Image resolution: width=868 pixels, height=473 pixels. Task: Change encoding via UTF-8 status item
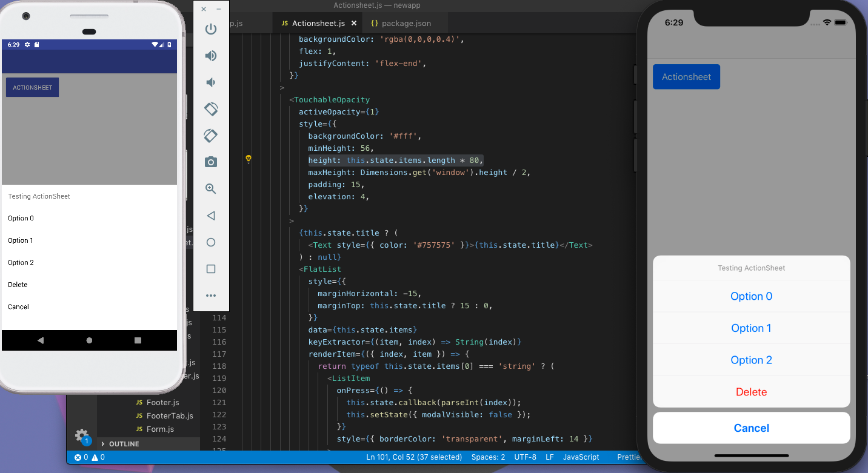point(525,457)
